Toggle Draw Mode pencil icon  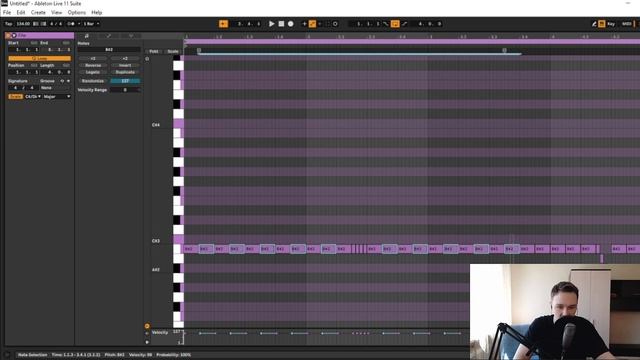594,24
